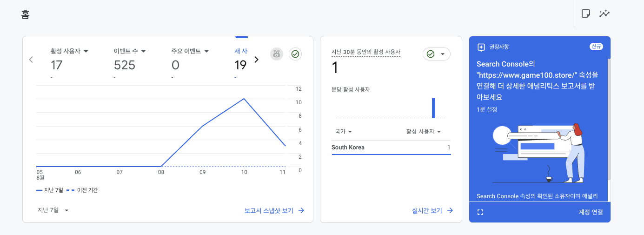Click the 권장사항 recommendation icon

(481, 47)
